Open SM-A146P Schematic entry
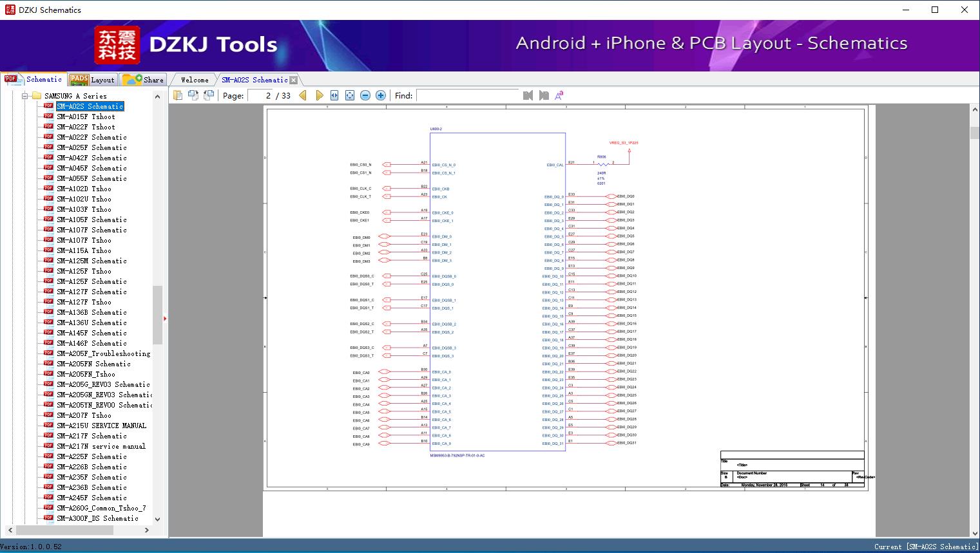The width and height of the screenshot is (980, 553). tap(91, 343)
